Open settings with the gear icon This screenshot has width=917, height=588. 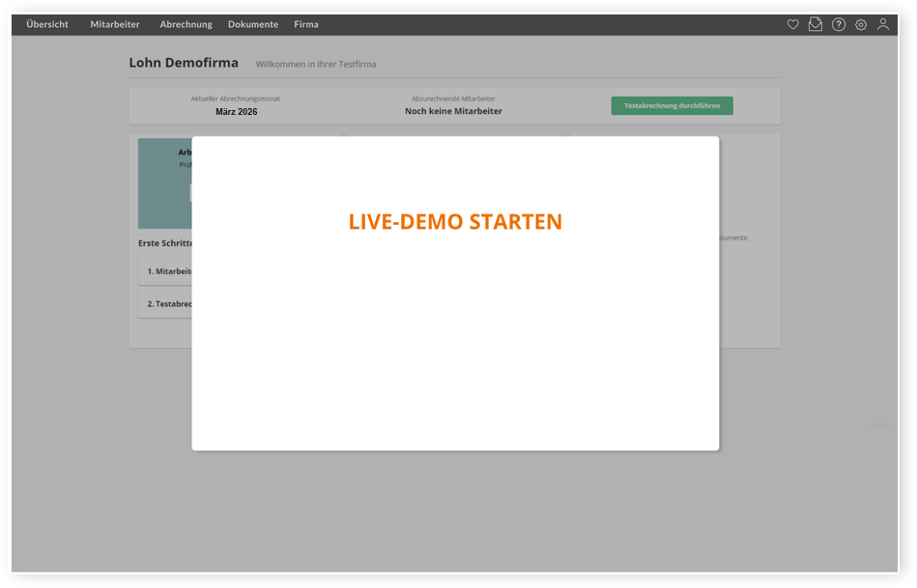click(x=861, y=24)
